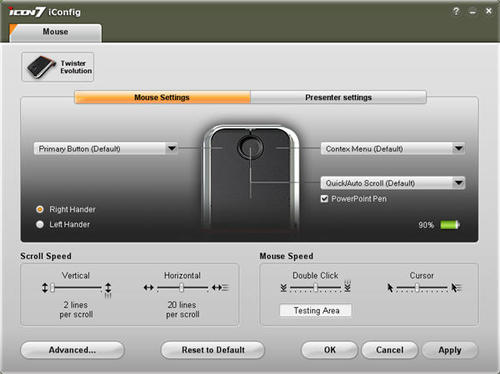Apply the current settings
This screenshot has height=374, width=500.
450,350
